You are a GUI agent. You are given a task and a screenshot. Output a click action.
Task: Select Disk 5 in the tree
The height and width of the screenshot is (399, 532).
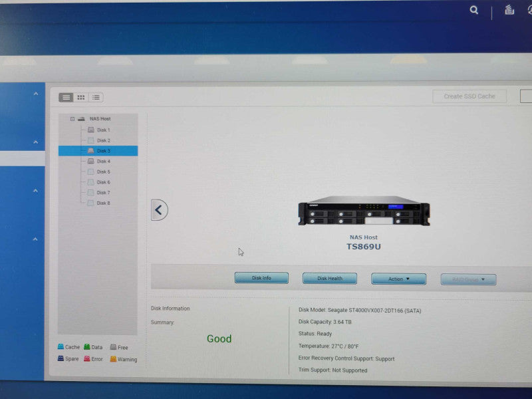pyautogui.click(x=104, y=172)
